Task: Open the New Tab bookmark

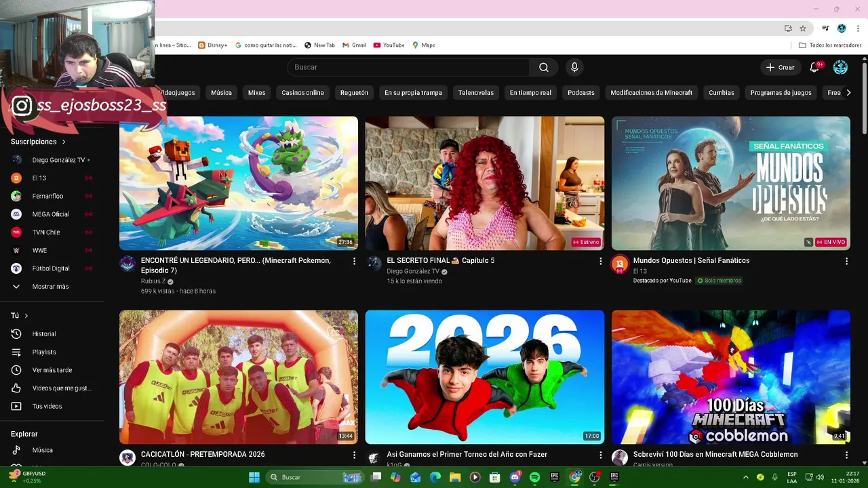Action: (x=319, y=45)
